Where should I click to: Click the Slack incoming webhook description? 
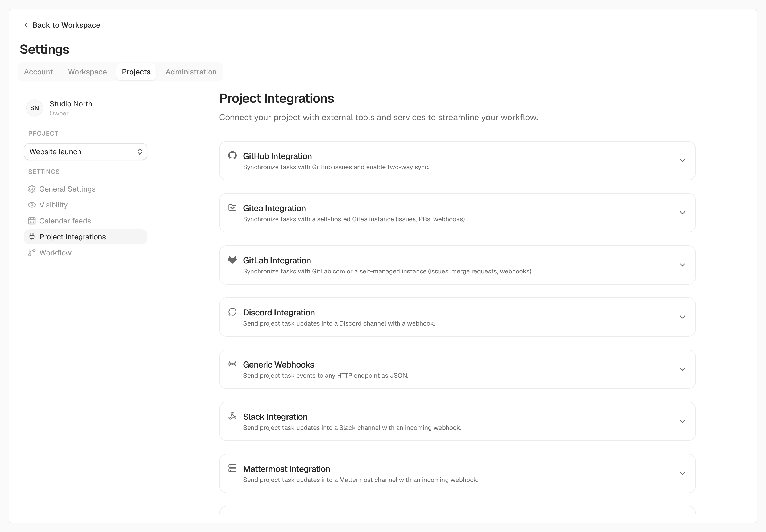pos(352,428)
